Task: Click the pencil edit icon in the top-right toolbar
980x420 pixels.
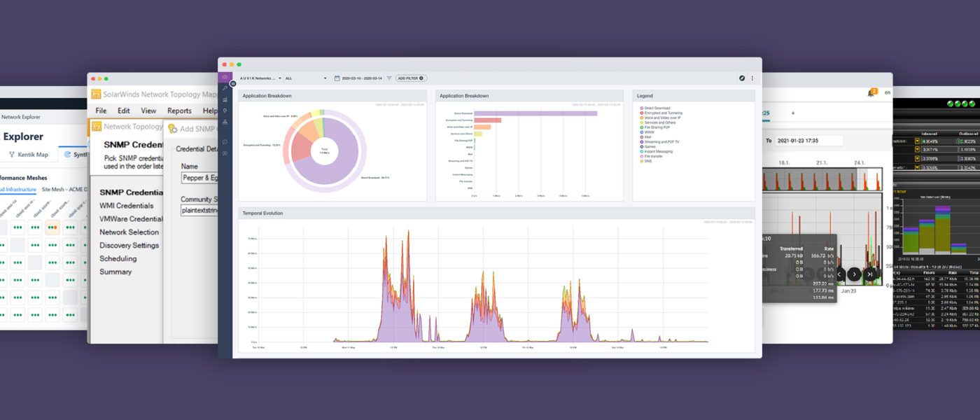Action: pos(742,78)
